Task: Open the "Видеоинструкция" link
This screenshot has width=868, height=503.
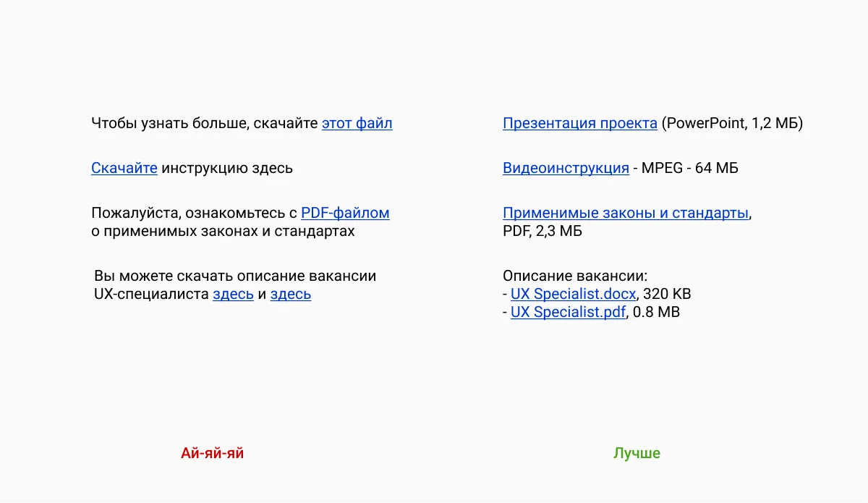Action: tap(566, 168)
